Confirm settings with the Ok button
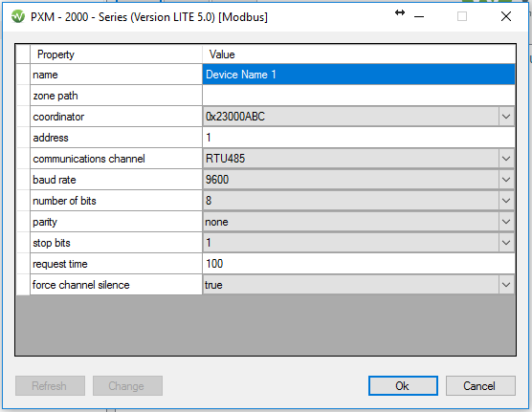Image resolution: width=532 pixels, height=412 pixels. (x=403, y=385)
